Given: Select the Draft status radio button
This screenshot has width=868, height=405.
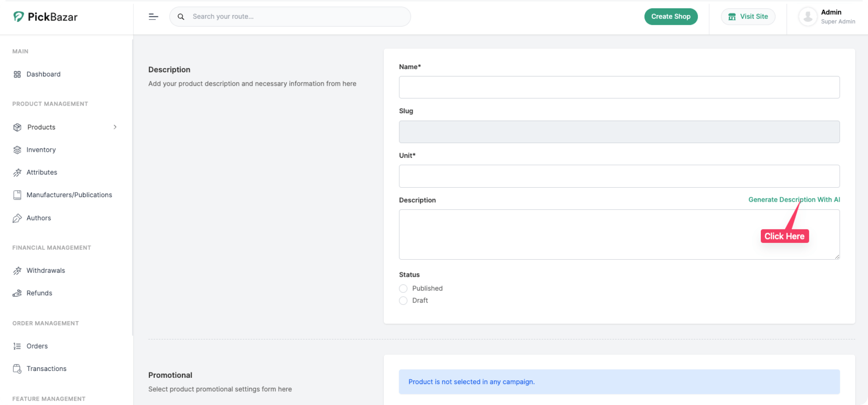Looking at the screenshot, I should (x=403, y=301).
